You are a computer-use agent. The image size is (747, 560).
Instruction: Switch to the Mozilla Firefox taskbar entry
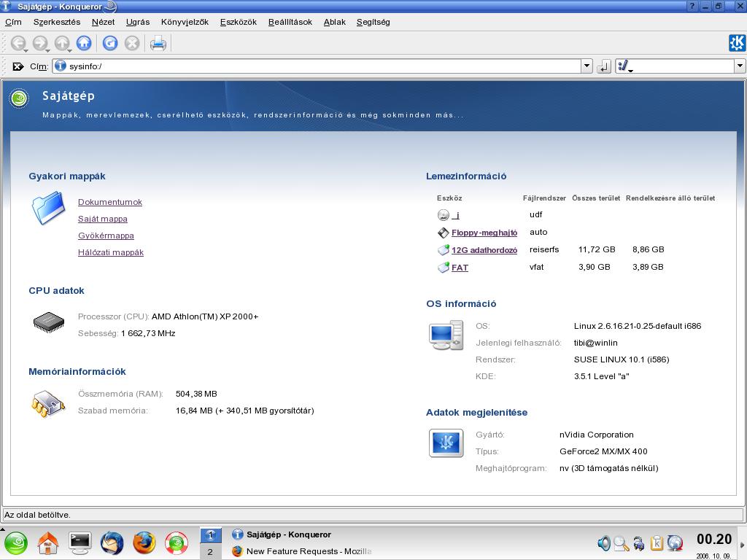point(302,551)
